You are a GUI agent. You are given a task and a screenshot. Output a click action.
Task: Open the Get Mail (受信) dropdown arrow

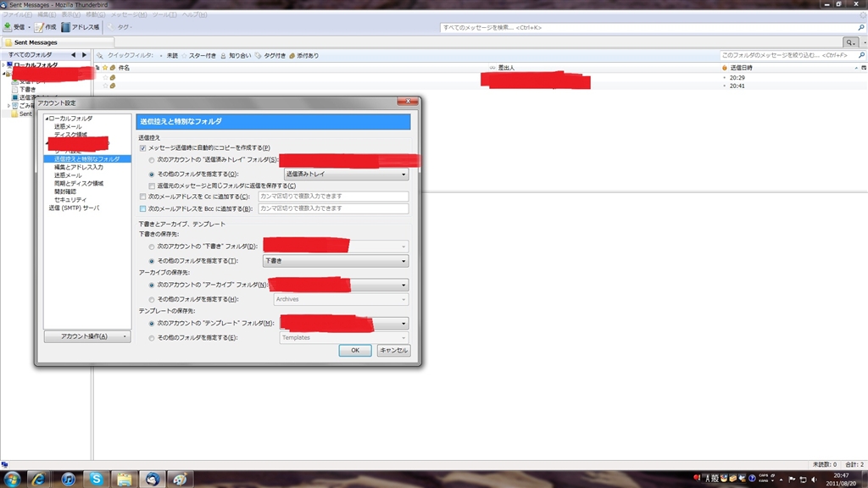(30, 27)
